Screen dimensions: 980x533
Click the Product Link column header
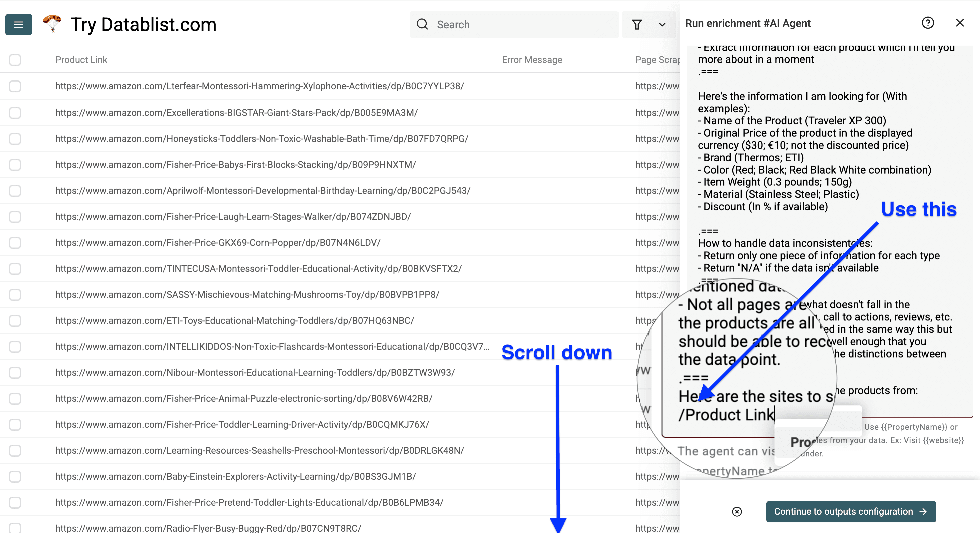tap(81, 60)
